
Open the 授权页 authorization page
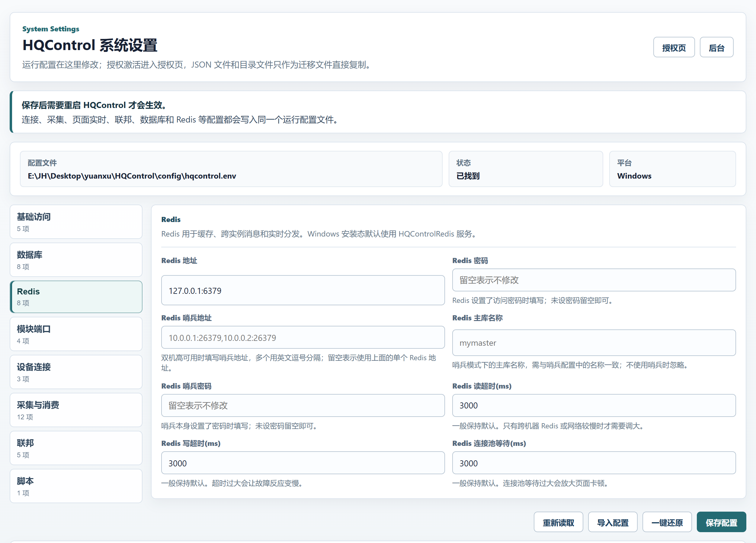pos(674,47)
